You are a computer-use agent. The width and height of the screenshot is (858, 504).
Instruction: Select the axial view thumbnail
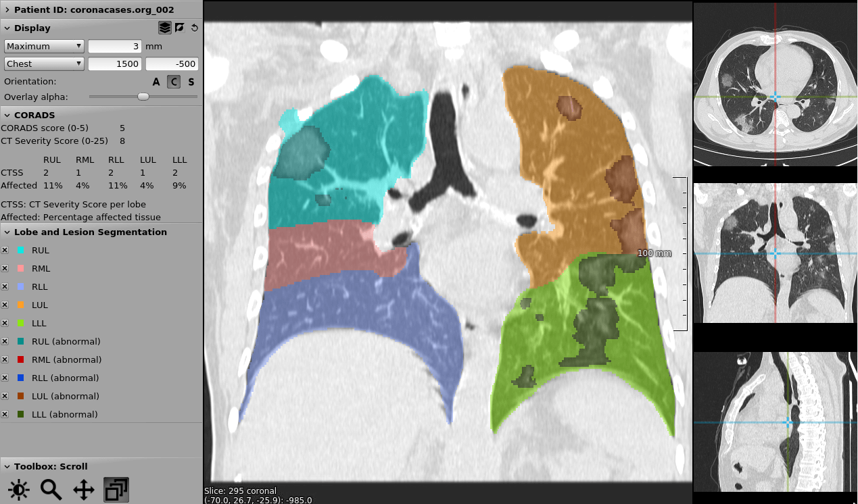tap(776, 84)
